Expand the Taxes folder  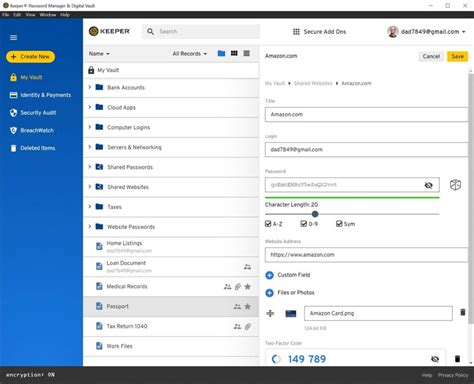(x=89, y=207)
